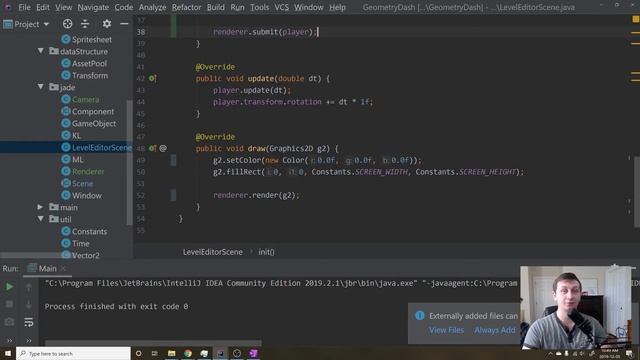Expand the main folder
640x360 pixels.
point(40,207)
